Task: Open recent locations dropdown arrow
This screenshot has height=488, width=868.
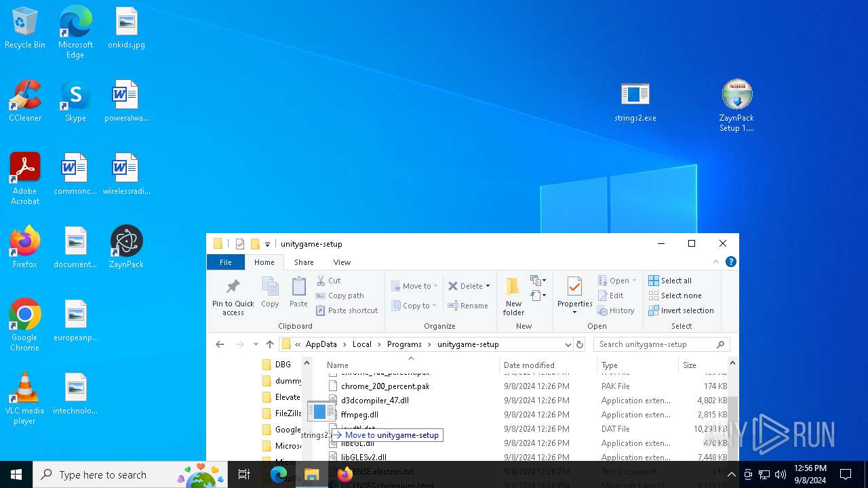Action: coord(256,344)
